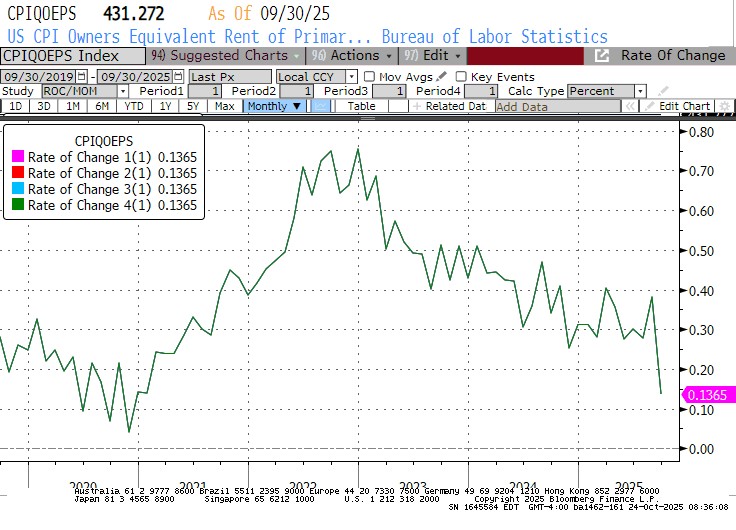This screenshot has height=530, width=736.
Task: Click the pop-out icon beside Rate Of Change
Action: [x=602, y=56]
